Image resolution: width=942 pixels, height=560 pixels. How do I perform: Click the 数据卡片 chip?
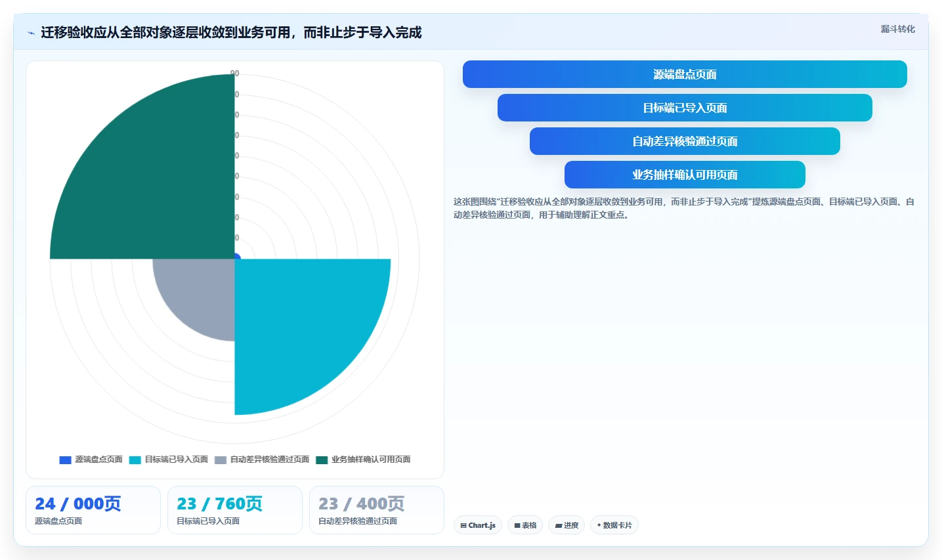click(614, 525)
